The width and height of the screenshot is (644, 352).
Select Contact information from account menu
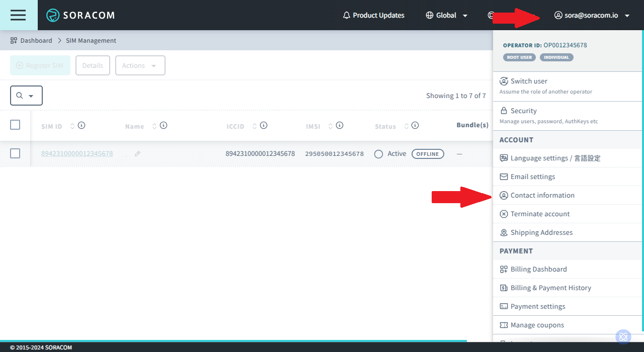[542, 195]
